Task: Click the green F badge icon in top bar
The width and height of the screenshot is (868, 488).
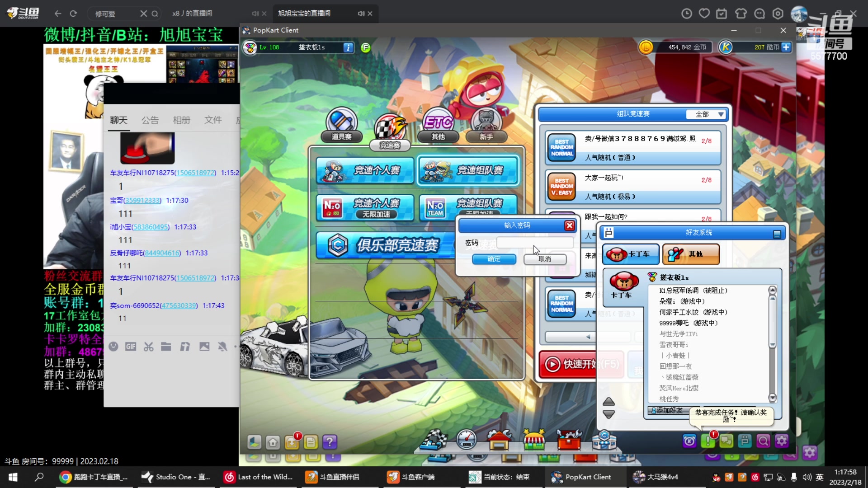Action: [365, 47]
